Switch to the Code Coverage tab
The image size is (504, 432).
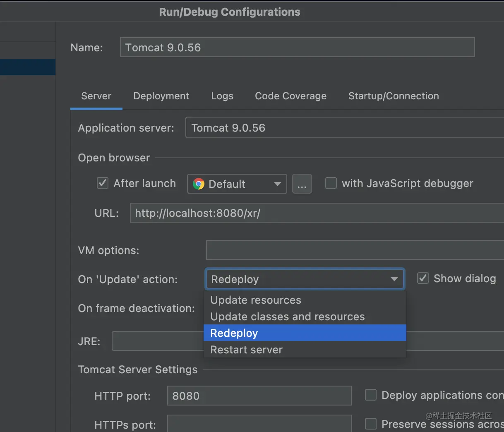pyautogui.click(x=290, y=96)
